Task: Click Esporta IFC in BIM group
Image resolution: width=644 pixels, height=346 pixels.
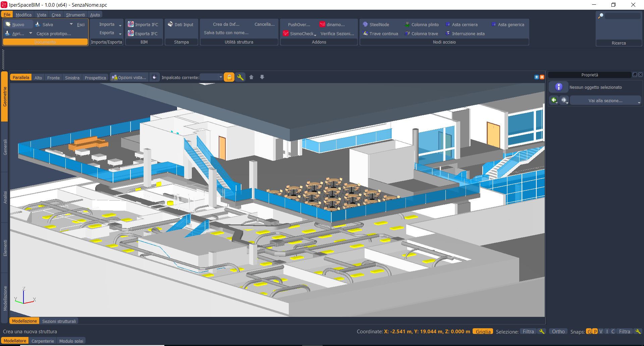Action: [143, 33]
